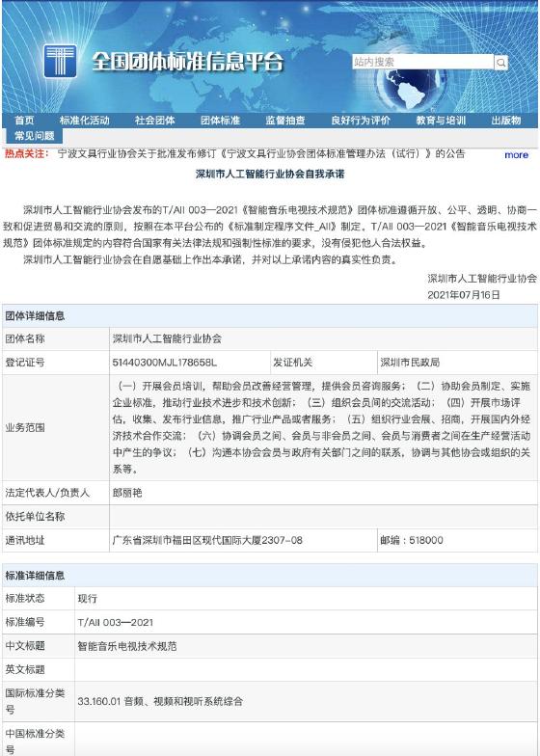
Task: Select the 团体标准 menu item
Action: point(220,121)
